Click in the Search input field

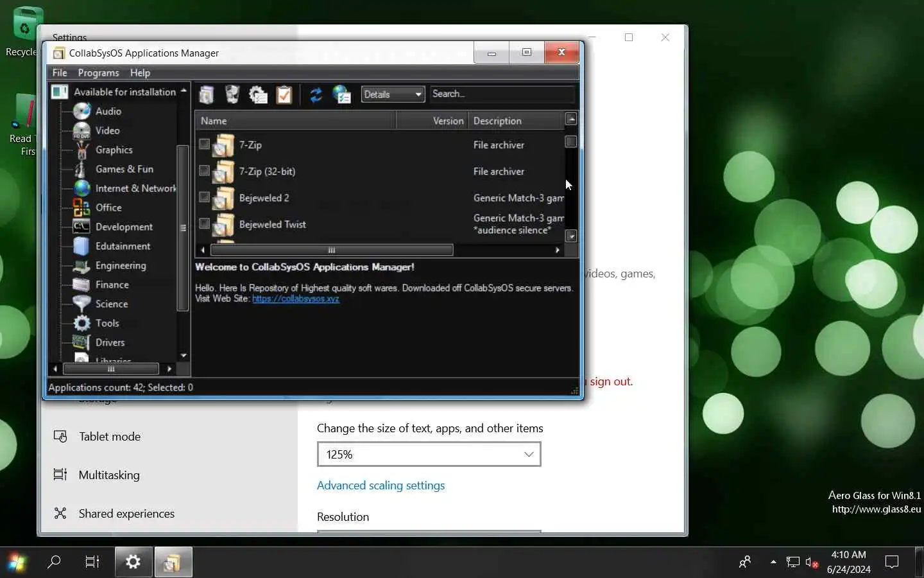pos(502,94)
